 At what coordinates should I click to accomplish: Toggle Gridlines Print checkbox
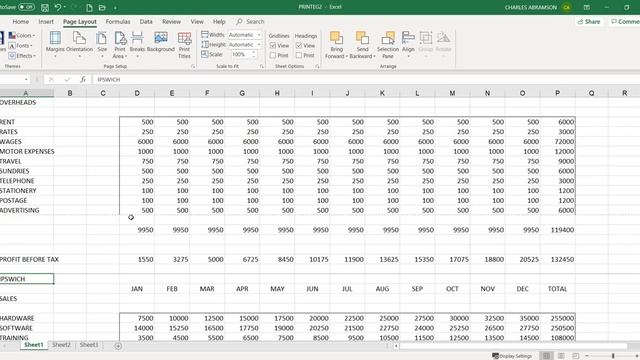coord(273,55)
